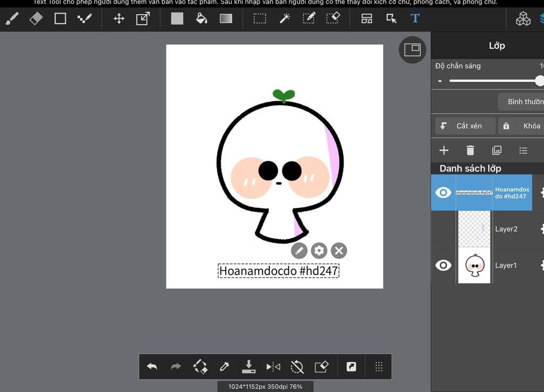
Task: Decrease opacity with the minus button
Action: (440, 81)
